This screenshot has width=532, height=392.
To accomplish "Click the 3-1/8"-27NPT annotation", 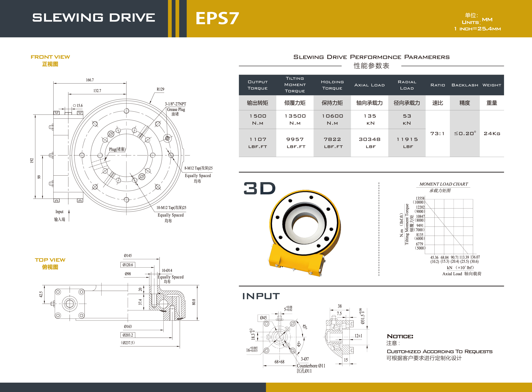I will [x=175, y=104].
